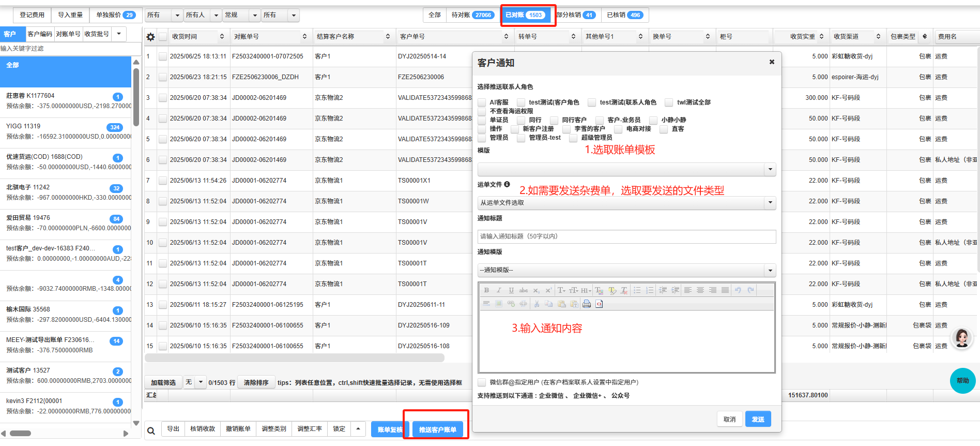Screen dimensions: 980x446
Task: Click the Print icon in editor toolbar
Action: (x=587, y=304)
